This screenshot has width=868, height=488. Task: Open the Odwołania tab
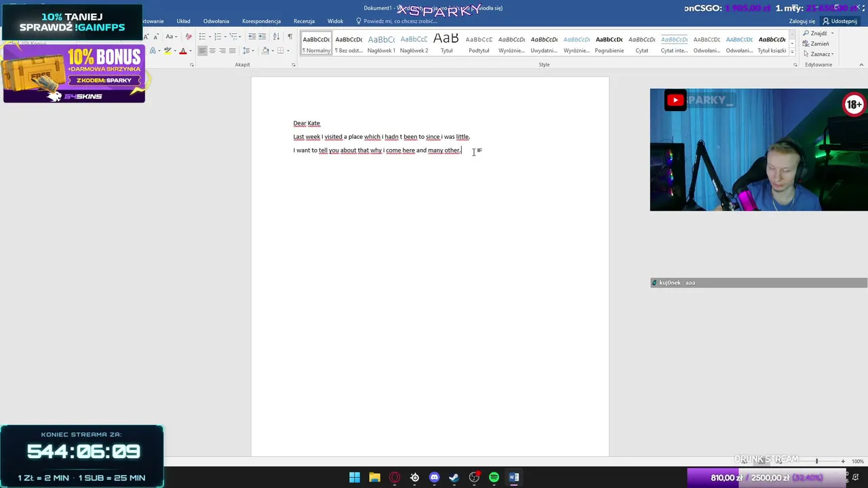(216, 21)
